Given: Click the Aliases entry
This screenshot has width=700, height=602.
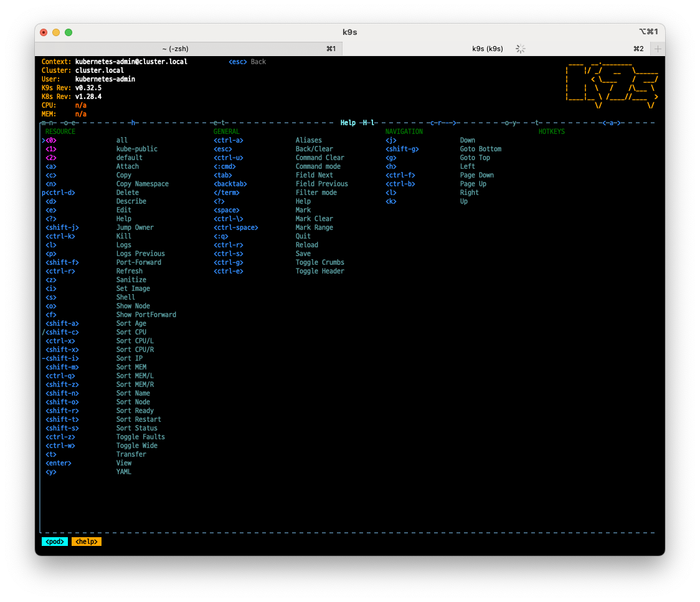Looking at the screenshot, I should click(x=308, y=140).
